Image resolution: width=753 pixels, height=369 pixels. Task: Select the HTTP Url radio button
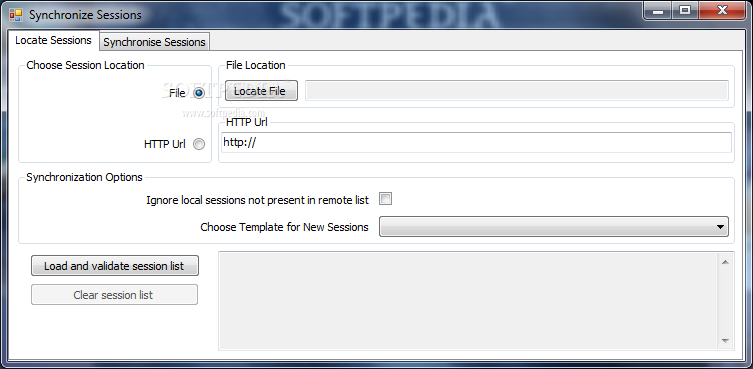coord(199,144)
